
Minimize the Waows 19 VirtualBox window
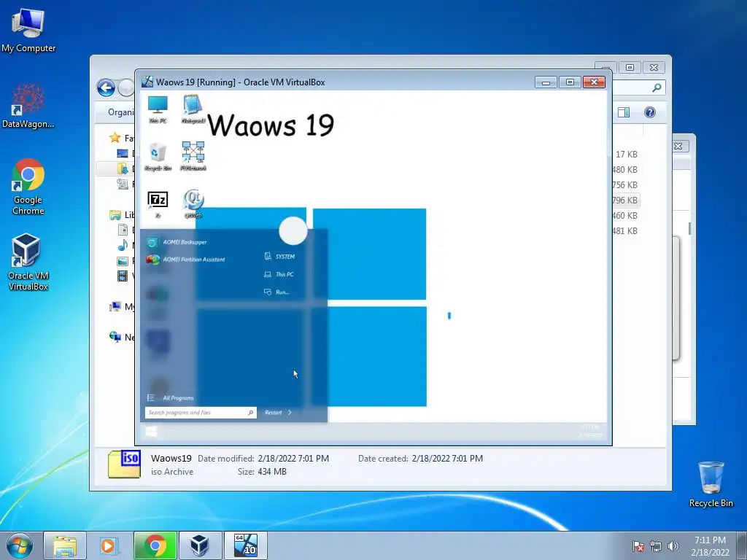coord(546,82)
